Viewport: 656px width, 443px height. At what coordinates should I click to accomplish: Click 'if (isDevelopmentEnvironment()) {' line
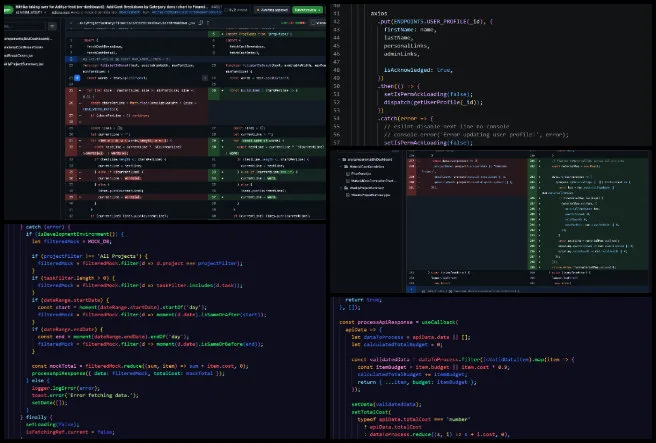(x=74, y=234)
